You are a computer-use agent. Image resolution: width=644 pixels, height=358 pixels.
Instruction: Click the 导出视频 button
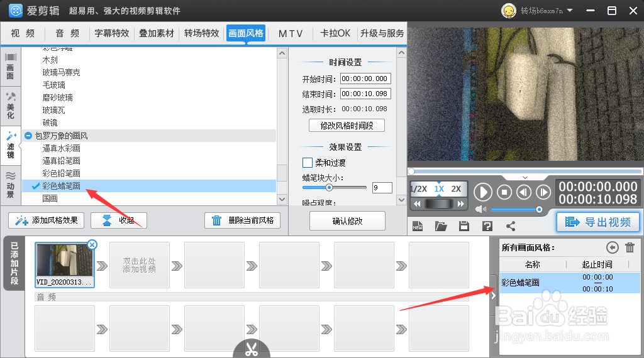pos(599,222)
